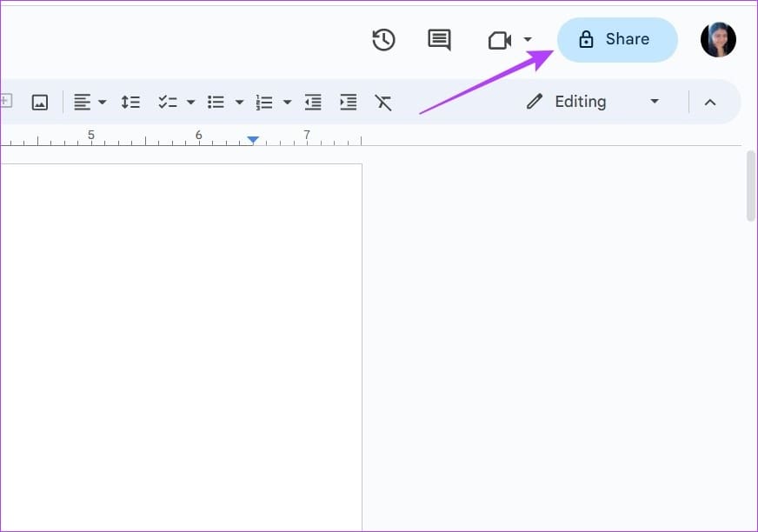Screen dimensions: 758x532
Task: Click the Share button
Action: coord(617,40)
